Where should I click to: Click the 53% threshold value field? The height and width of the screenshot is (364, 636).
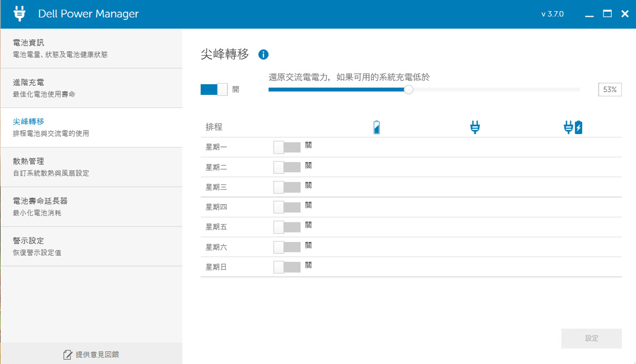pyautogui.click(x=609, y=89)
